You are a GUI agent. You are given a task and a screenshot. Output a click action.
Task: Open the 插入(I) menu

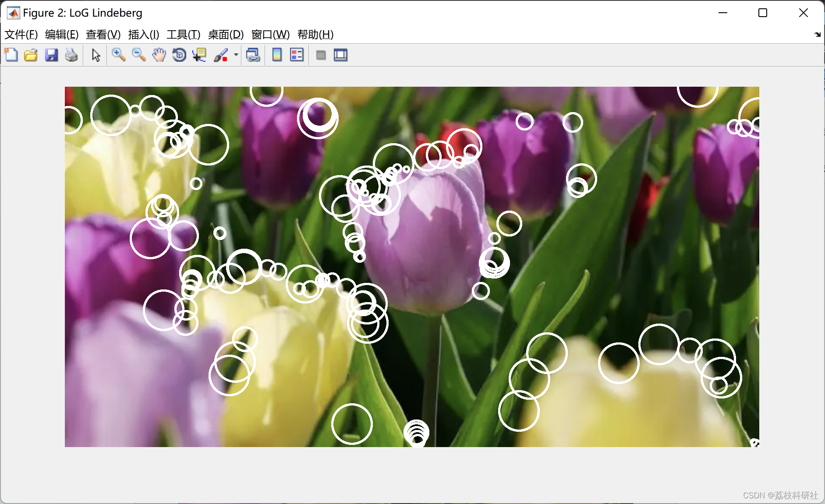pyautogui.click(x=143, y=35)
